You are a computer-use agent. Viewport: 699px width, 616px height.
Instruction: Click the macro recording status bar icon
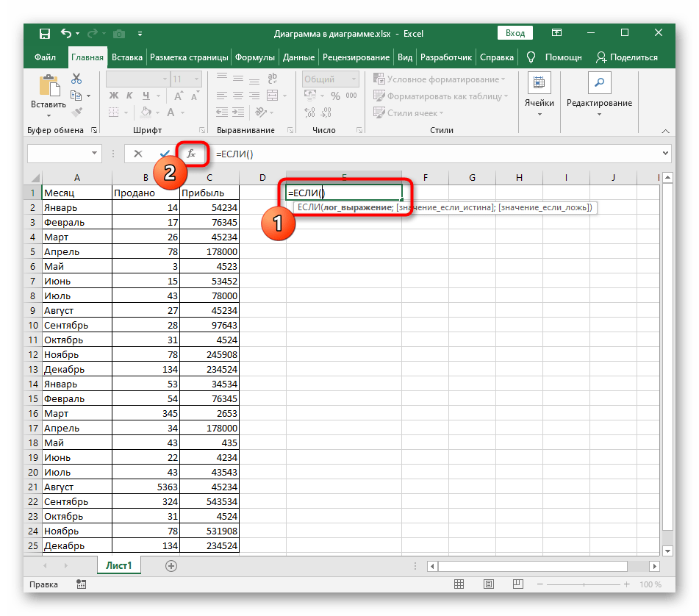81,584
